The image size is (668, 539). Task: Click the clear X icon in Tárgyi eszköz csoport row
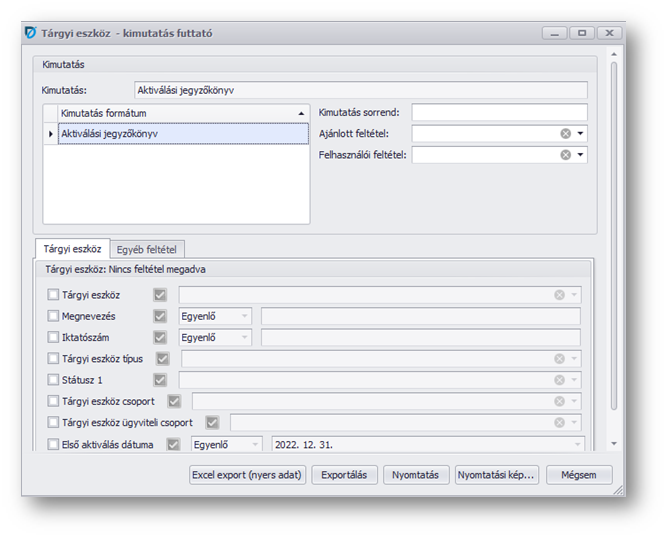560,401
